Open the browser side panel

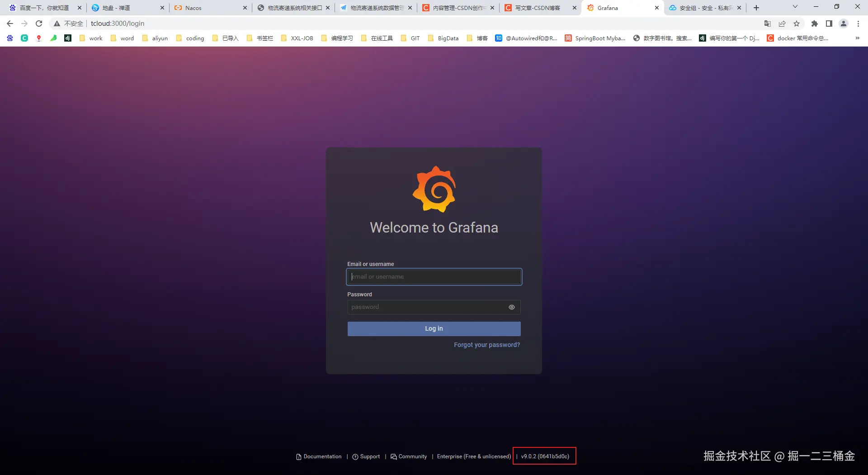click(x=829, y=24)
